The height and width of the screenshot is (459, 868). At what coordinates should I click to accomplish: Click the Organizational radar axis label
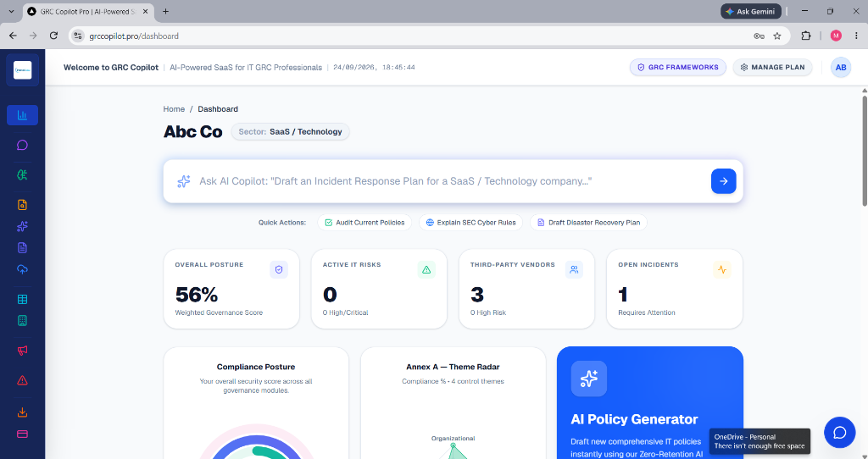(x=453, y=439)
